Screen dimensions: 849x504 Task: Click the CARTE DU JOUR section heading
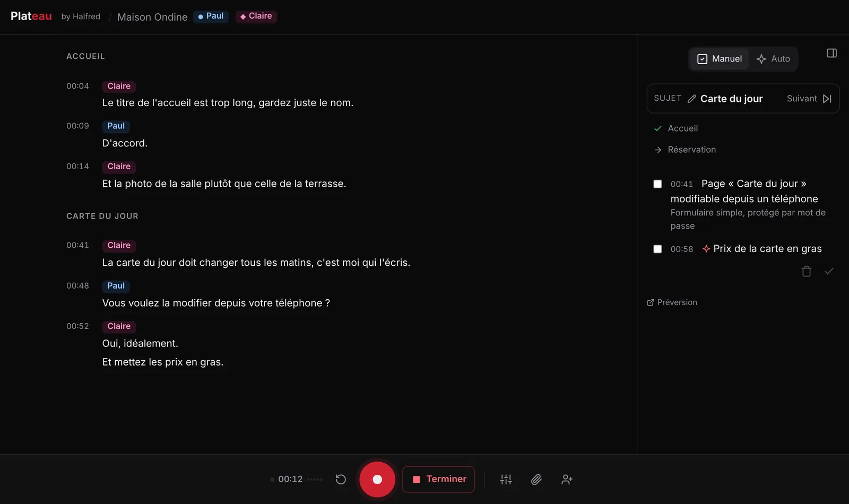[102, 216]
